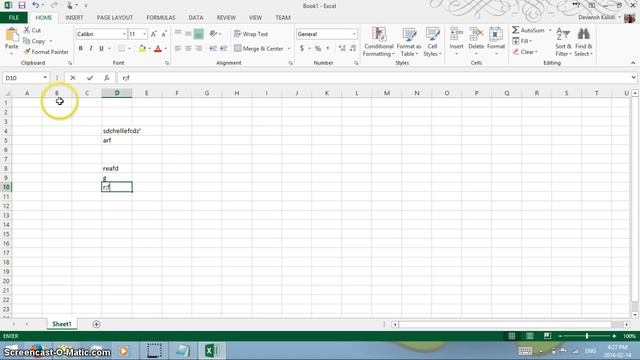Click Increase Indent icon

tap(223, 49)
